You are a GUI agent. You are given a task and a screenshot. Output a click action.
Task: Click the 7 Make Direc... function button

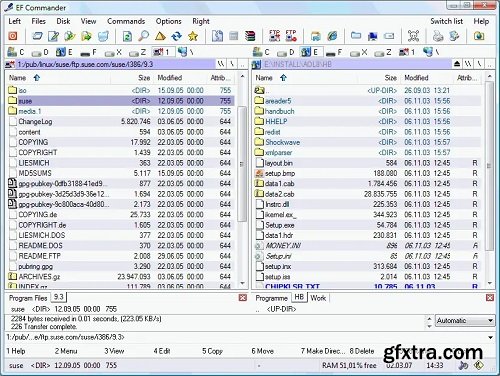point(323,351)
